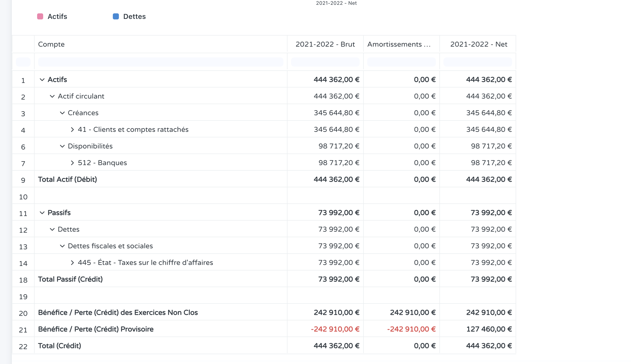Screen dimensions: 631x364
Task: Sort by the Compte column header
Action: [51, 44]
